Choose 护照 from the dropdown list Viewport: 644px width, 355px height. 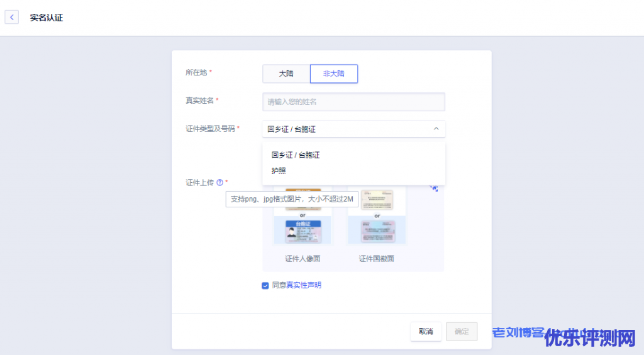pos(279,171)
